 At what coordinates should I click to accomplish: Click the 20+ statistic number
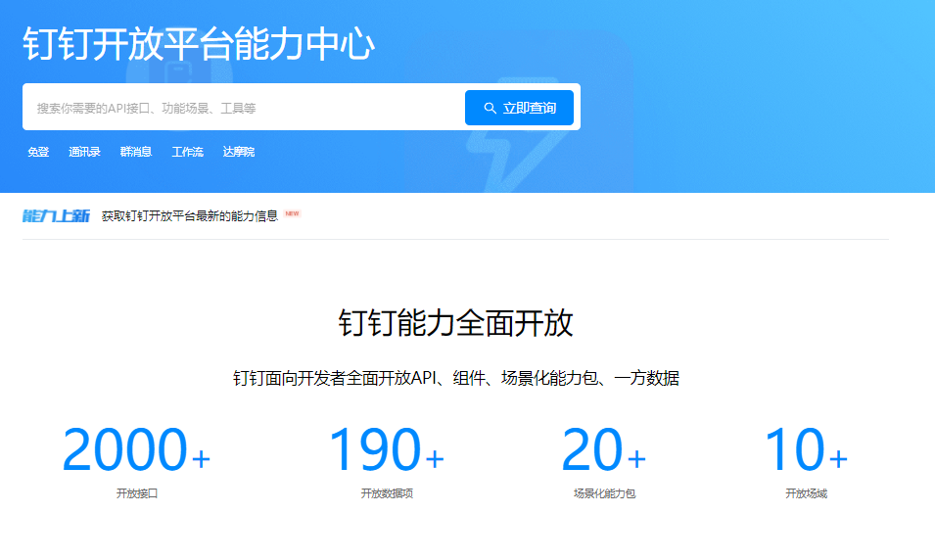point(603,449)
